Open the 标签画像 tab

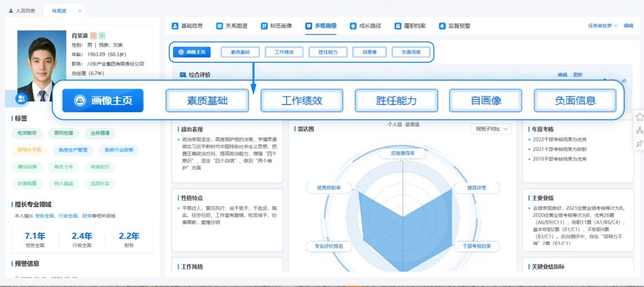(277, 26)
